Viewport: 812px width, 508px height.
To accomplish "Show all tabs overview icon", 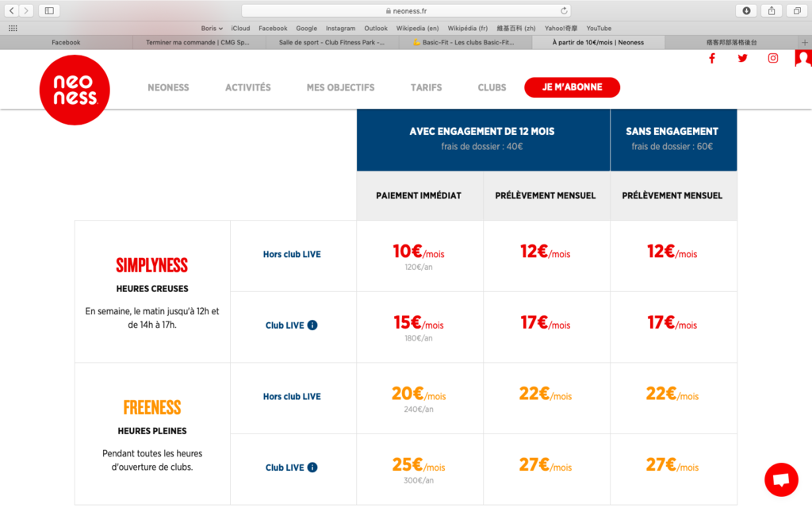I will (797, 10).
